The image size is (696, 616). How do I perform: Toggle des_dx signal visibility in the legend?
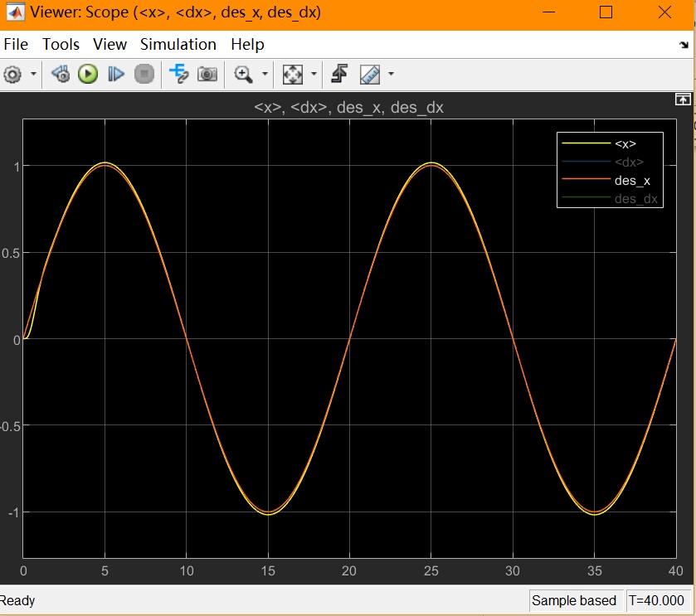tap(635, 199)
